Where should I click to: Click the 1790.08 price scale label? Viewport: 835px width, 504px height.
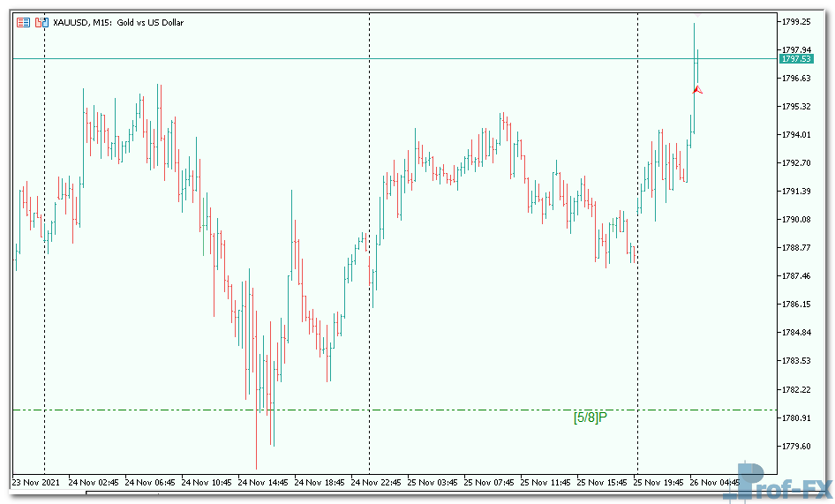point(796,219)
